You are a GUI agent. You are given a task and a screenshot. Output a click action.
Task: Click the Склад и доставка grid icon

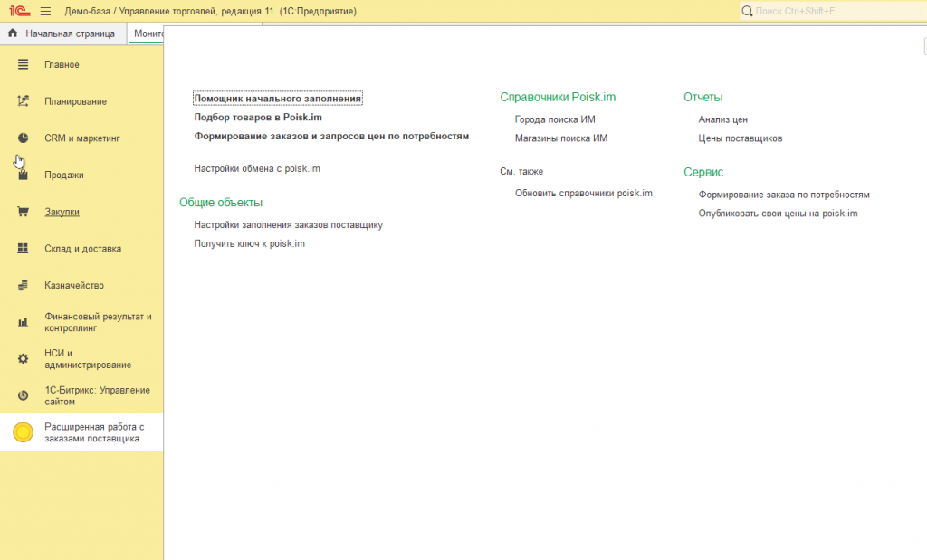click(23, 248)
